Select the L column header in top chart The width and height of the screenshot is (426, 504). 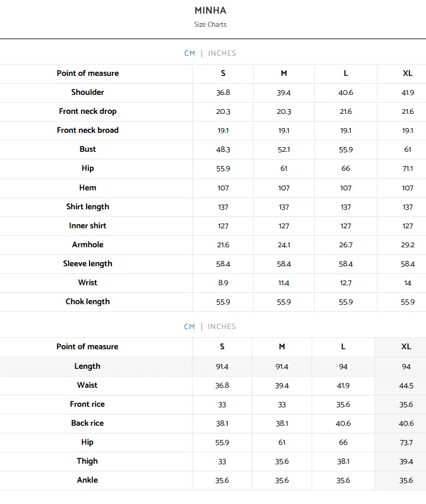coord(345,74)
